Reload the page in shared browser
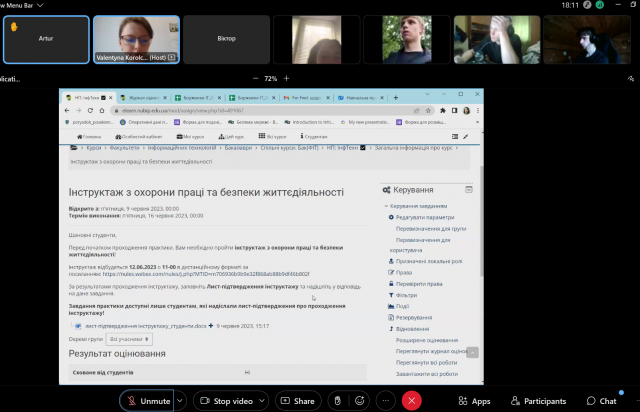640x412 pixels. pyautogui.click(x=90, y=111)
